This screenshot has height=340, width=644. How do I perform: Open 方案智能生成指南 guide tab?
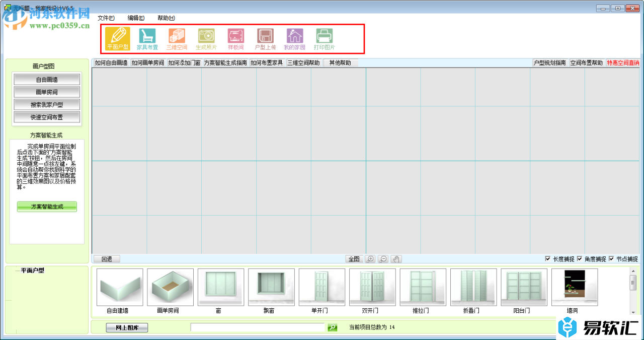[x=226, y=63]
